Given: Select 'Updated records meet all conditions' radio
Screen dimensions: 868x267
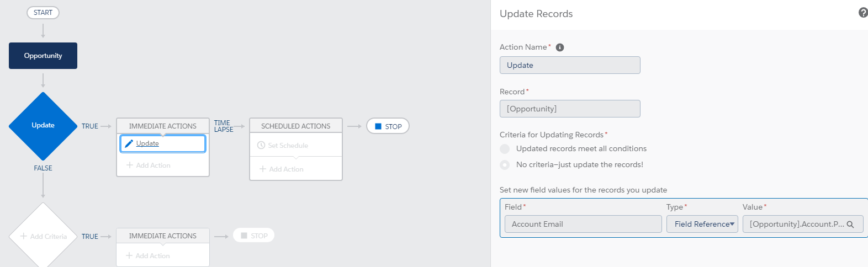Looking at the screenshot, I should 505,149.
